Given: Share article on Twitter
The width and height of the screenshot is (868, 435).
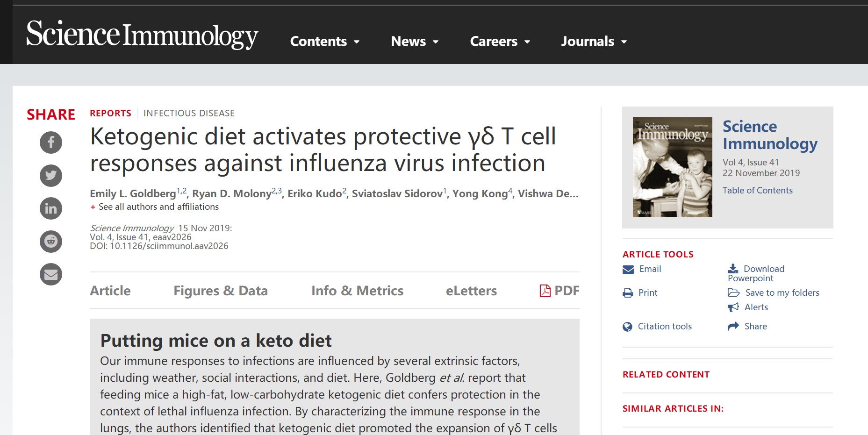Looking at the screenshot, I should point(51,175).
